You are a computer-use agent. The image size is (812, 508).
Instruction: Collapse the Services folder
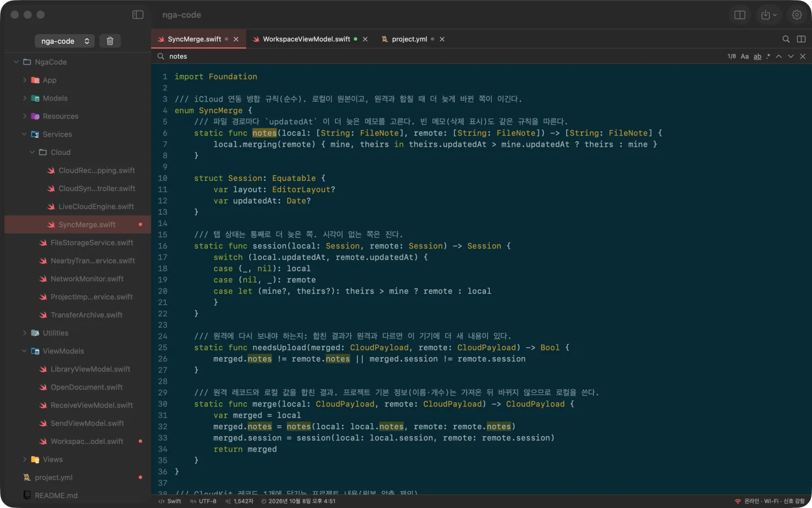pyautogui.click(x=24, y=134)
